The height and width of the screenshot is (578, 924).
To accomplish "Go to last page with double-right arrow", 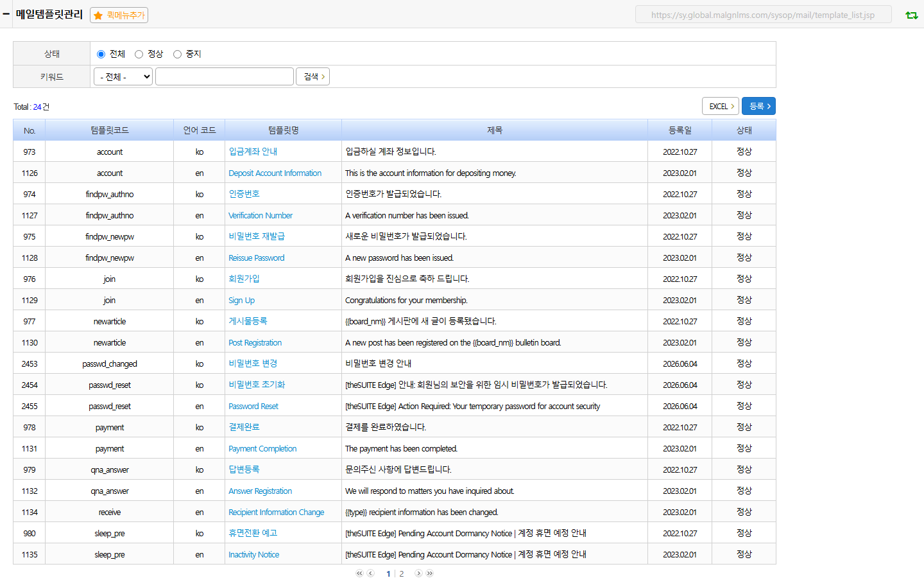I will pyautogui.click(x=429, y=574).
